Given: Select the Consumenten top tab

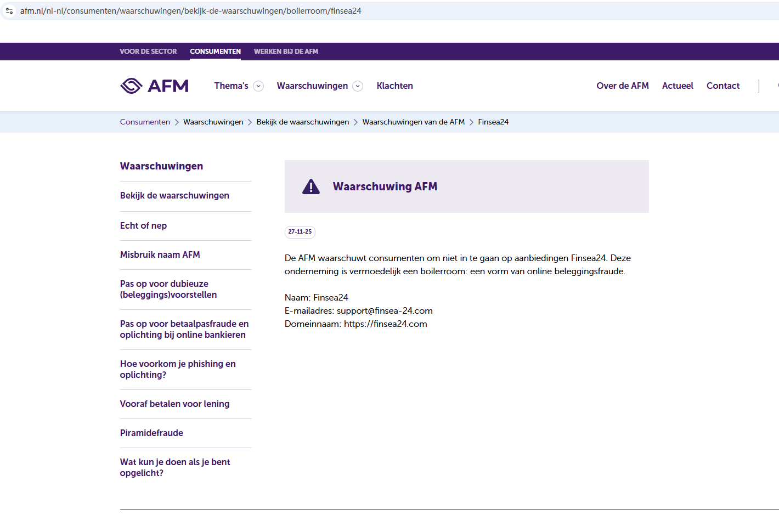Looking at the screenshot, I should (x=215, y=52).
